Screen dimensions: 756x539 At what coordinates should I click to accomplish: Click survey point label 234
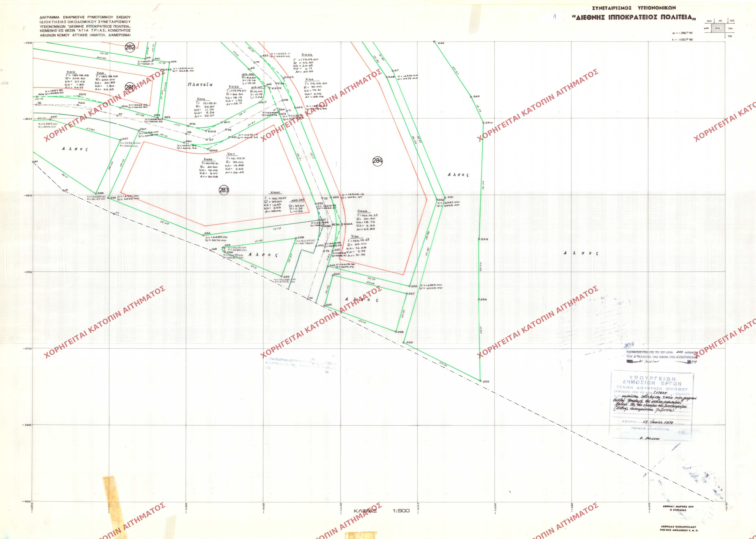[x=208, y=233]
